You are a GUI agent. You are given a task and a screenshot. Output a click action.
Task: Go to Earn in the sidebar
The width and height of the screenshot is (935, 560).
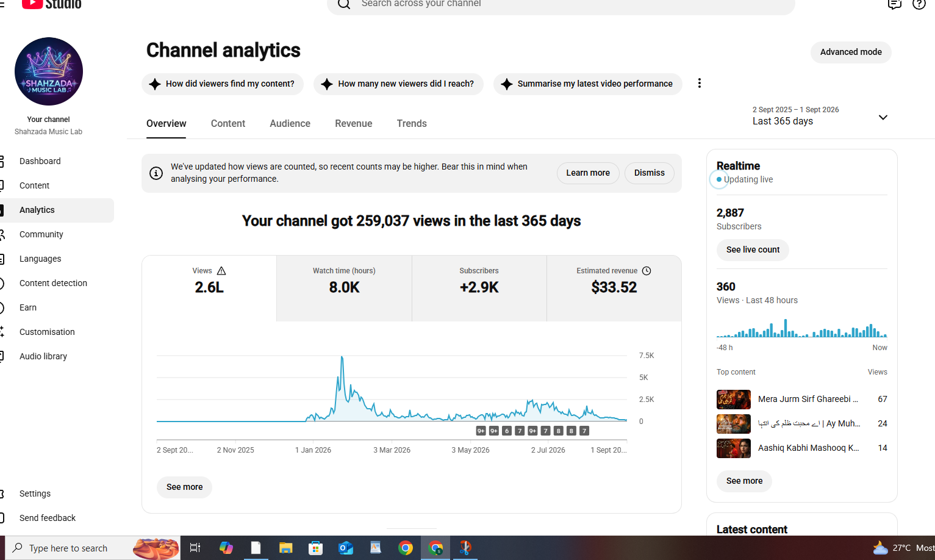pos(57,307)
